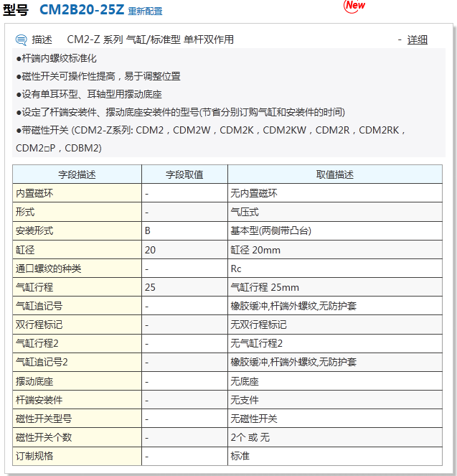Screen dimensions: 457x476
Task: Select the 双行程标记 row label
Action: pyautogui.click(x=39, y=325)
